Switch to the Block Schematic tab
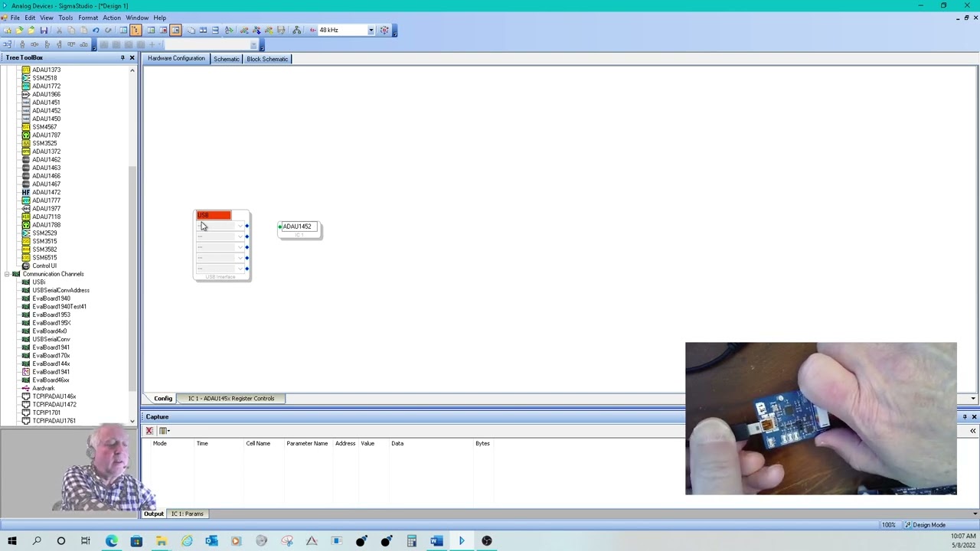Viewport: 980px width, 551px height. (267, 59)
